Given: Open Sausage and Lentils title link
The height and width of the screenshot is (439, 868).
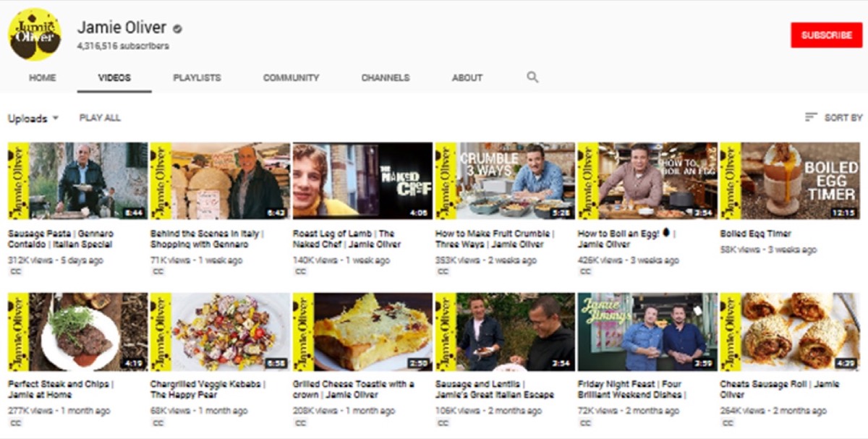Looking at the screenshot, I should coord(495,389).
